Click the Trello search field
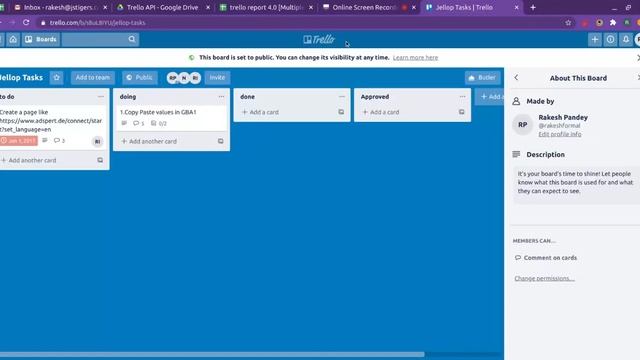This screenshot has width=640, height=360. 100,39
